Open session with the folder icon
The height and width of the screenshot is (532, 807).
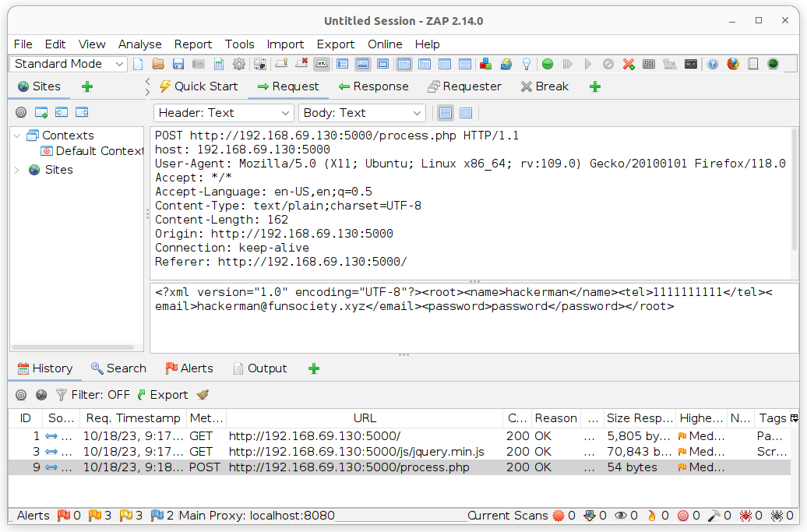(158, 64)
